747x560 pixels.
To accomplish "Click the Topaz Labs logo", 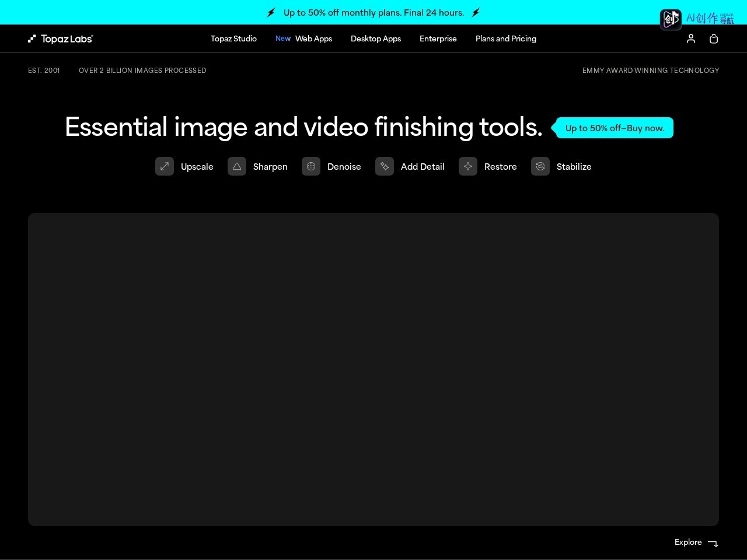I will point(60,38).
